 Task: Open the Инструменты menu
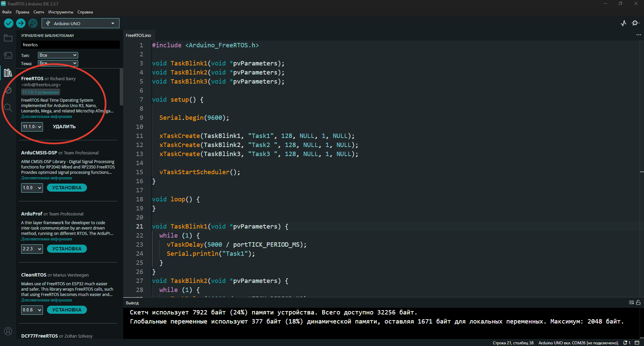pyautogui.click(x=60, y=12)
